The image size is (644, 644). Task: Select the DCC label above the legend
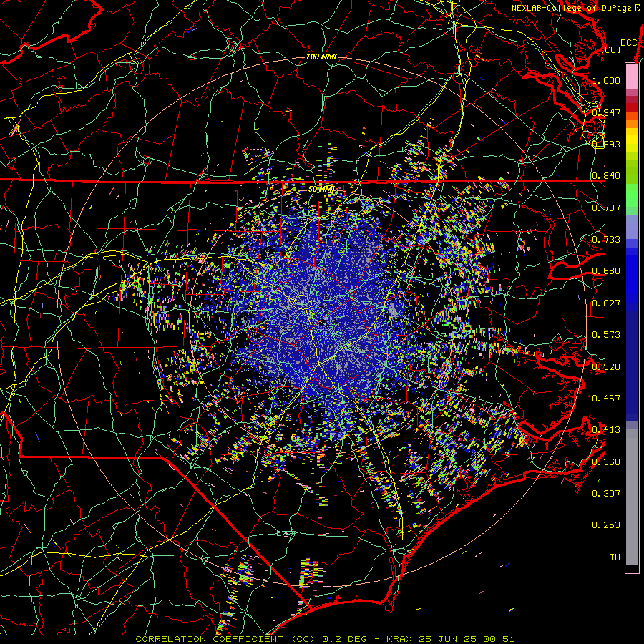(629, 43)
